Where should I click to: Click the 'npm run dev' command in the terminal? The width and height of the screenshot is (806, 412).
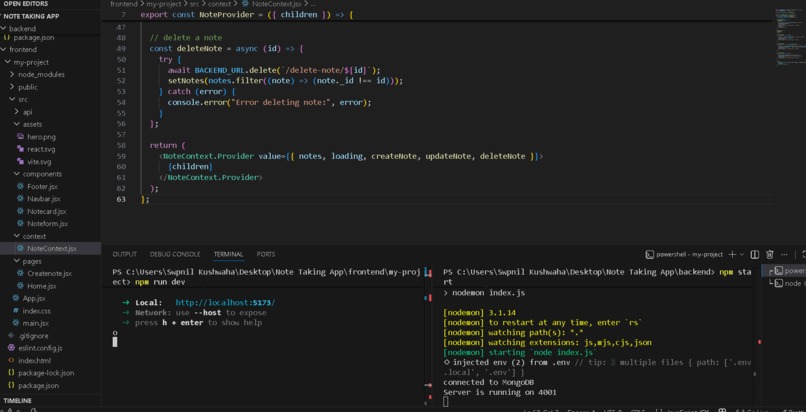tap(160, 283)
